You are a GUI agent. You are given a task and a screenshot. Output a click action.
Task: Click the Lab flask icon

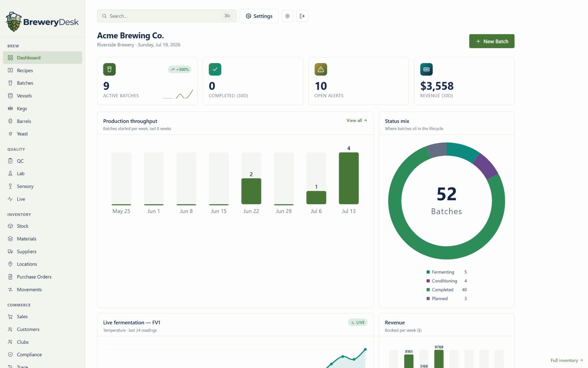point(10,174)
